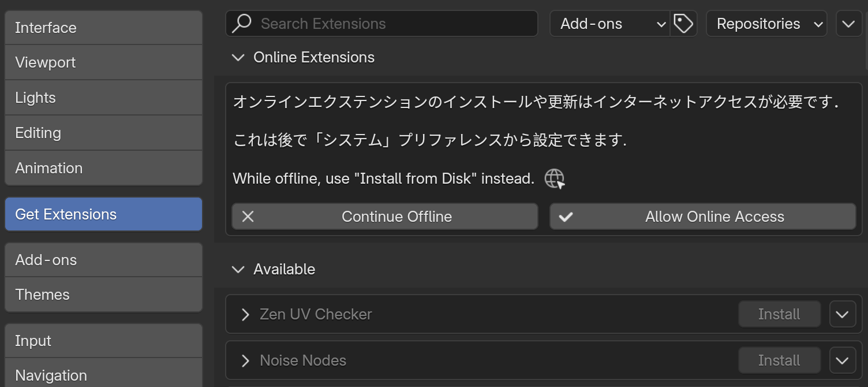Screen dimensions: 868x387
Task: Click the Allow Online Access button
Action: pos(702,216)
